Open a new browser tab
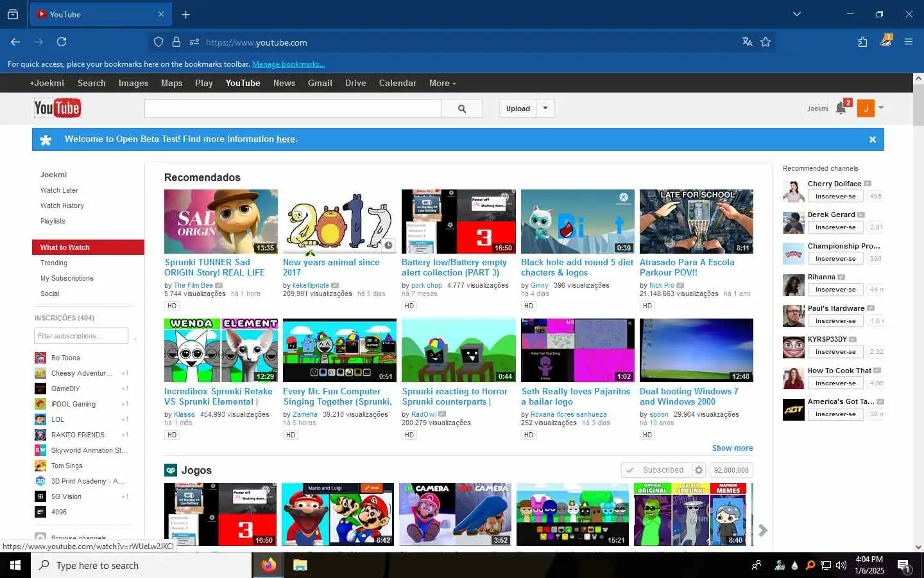This screenshot has width=924, height=578. 185,14
